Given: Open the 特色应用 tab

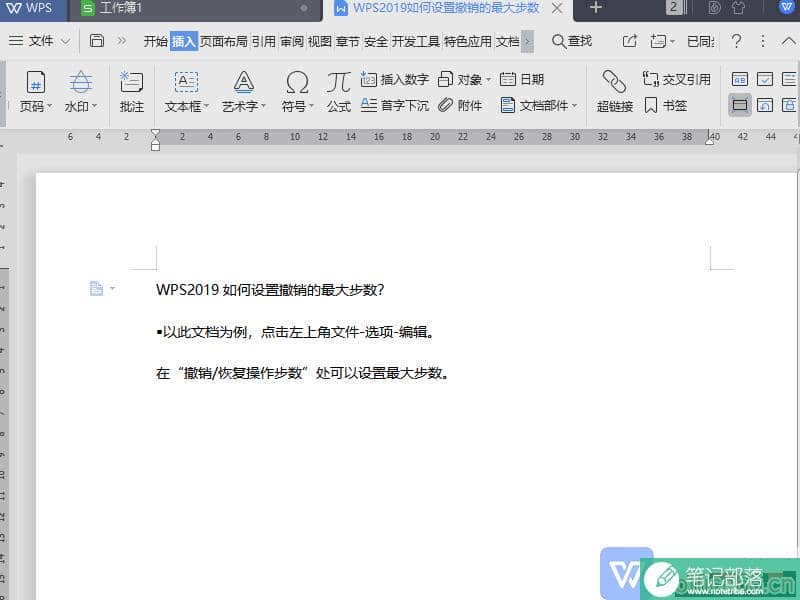Looking at the screenshot, I should click(468, 41).
